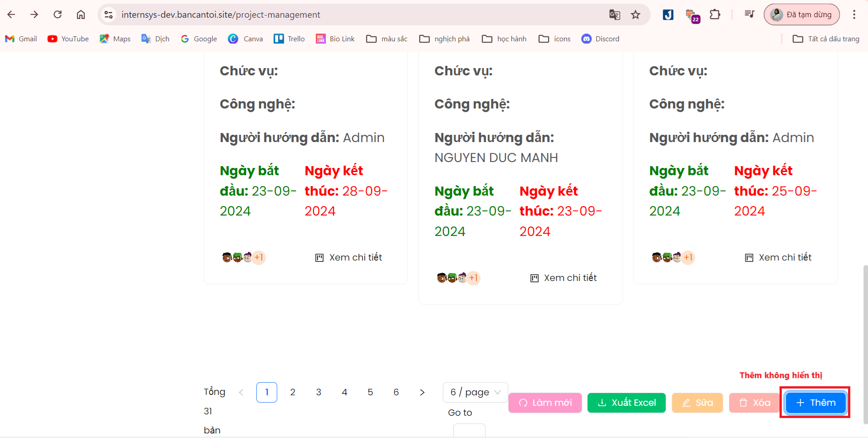
Task: Click the pink Làm mới refresh button
Action: click(545, 403)
